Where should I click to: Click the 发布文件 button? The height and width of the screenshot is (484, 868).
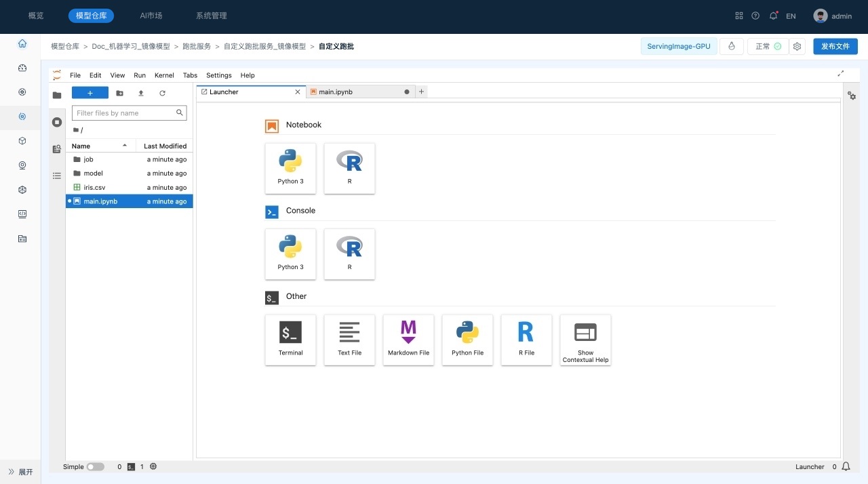[835, 46]
